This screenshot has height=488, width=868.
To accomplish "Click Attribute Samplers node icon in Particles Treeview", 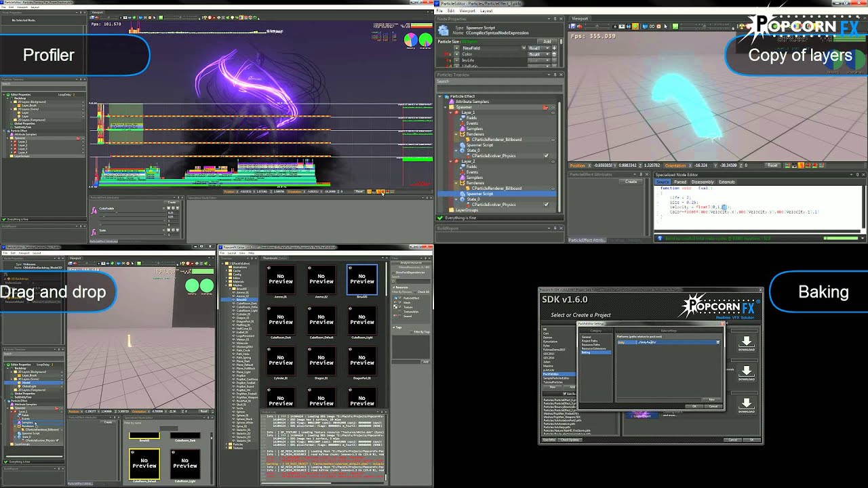I will 452,102.
